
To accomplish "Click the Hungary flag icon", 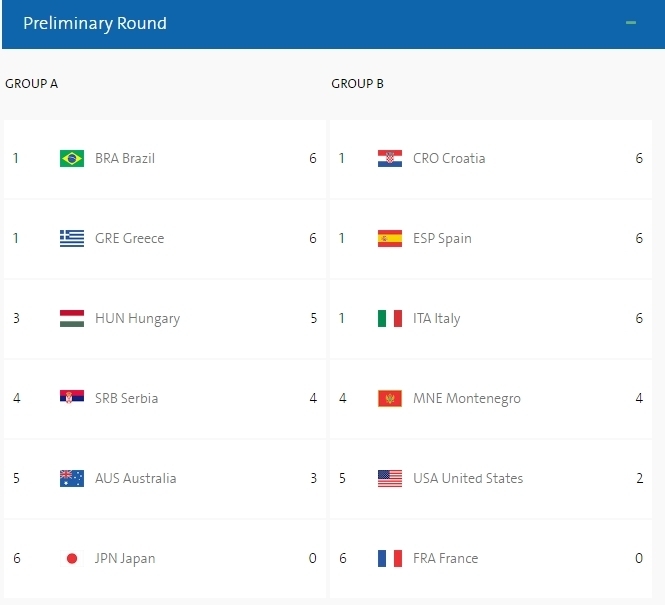I will (x=72, y=318).
